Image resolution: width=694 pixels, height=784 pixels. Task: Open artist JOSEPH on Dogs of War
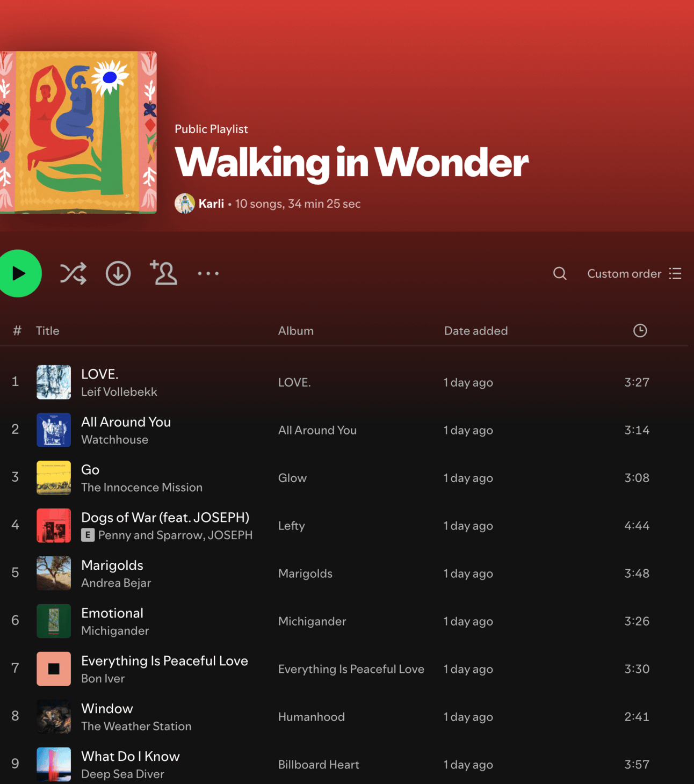point(230,535)
